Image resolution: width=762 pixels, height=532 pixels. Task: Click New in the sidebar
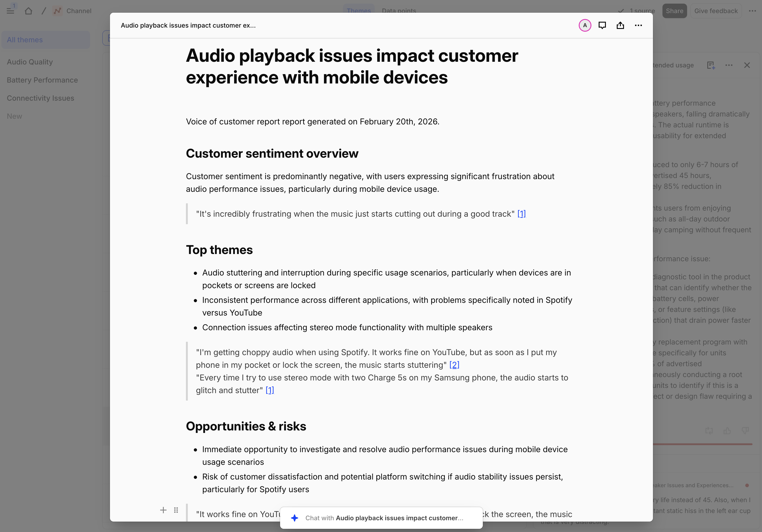coord(14,116)
